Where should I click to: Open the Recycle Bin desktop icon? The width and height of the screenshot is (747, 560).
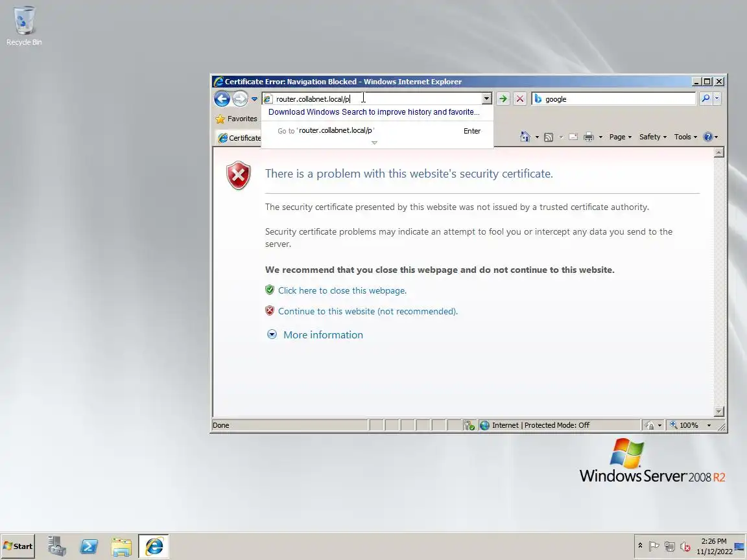tap(24, 26)
